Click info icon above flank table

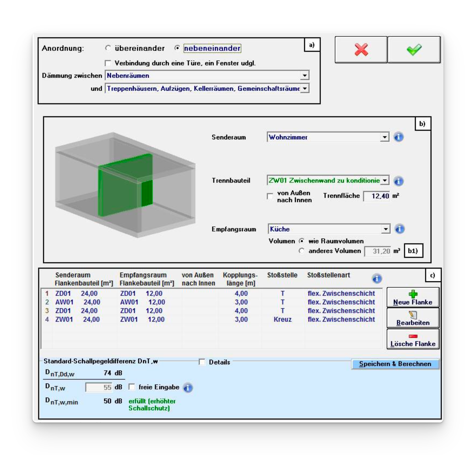[x=377, y=279]
